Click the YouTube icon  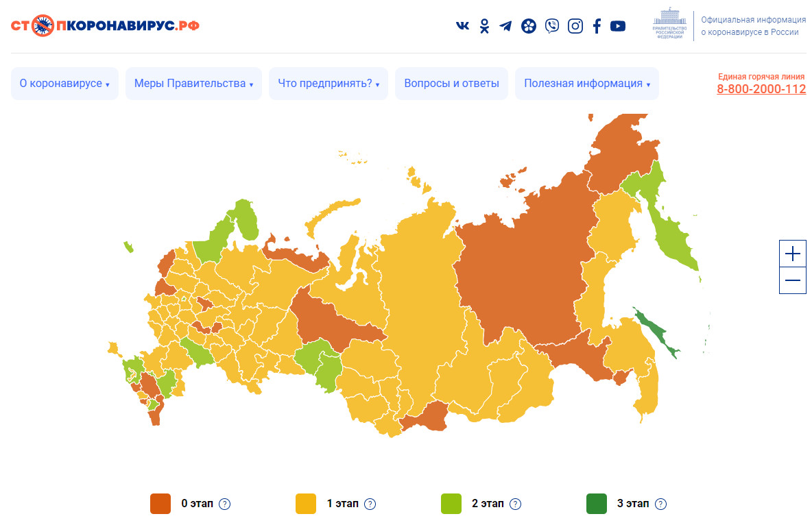[618, 26]
